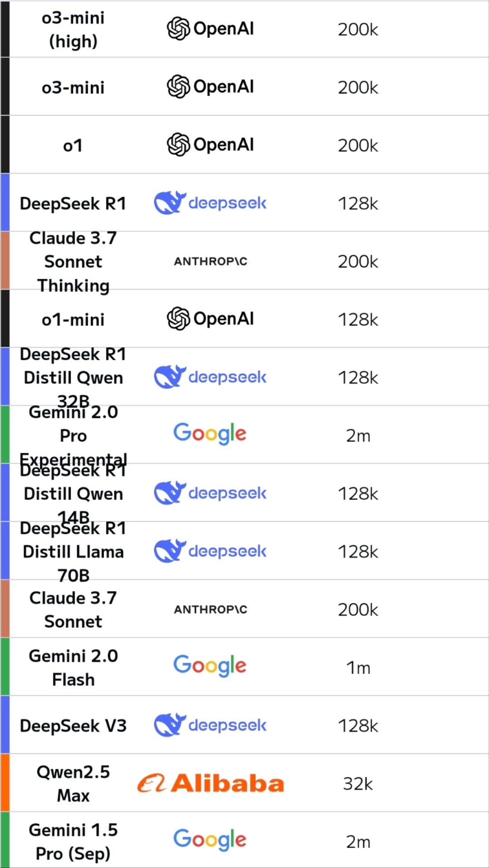Click the OpenAI logo in the o1-mini row
Viewport: 489px width, 868px height.
[210, 319]
